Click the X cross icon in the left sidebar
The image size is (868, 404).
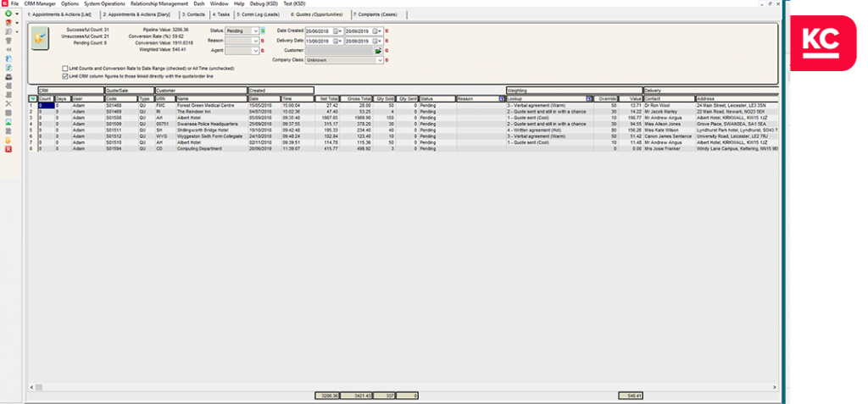(x=8, y=103)
